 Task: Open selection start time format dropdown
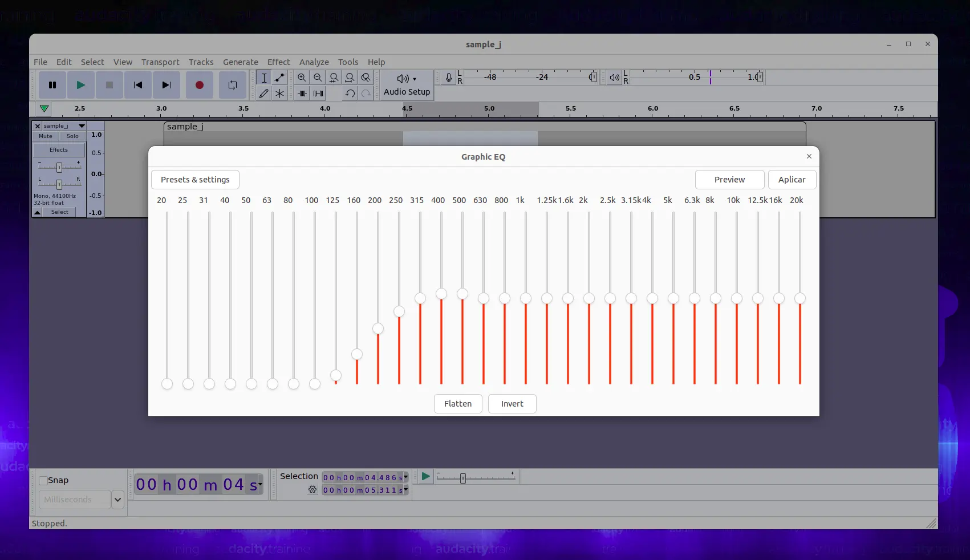coord(405,477)
